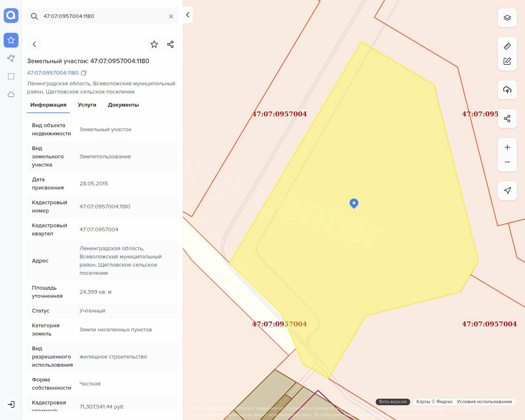The width and height of the screenshot is (525, 420).
Task: Click the blue map pin marker
Action: [354, 203]
